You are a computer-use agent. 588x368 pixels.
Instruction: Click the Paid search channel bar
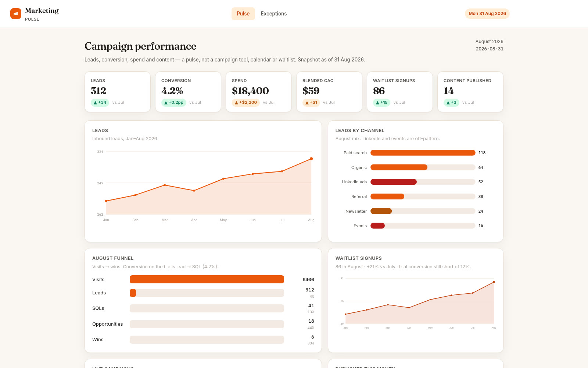(x=423, y=153)
